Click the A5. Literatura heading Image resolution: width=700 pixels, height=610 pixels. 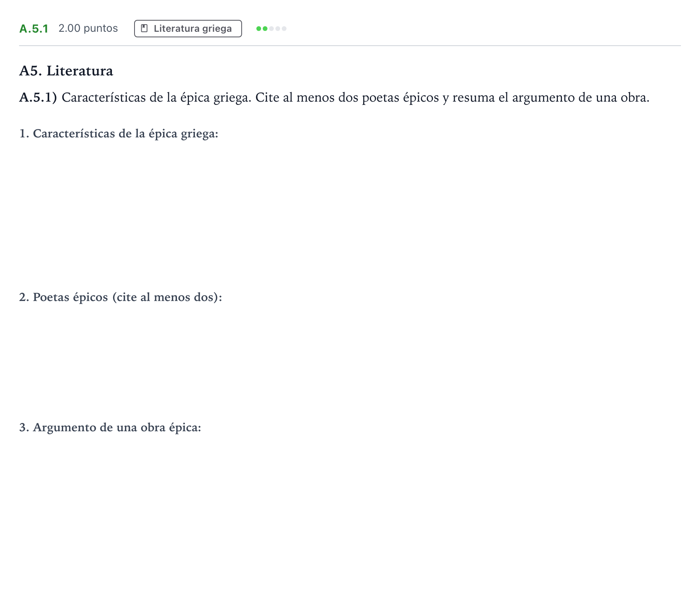pyautogui.click(x=66, y=71)
